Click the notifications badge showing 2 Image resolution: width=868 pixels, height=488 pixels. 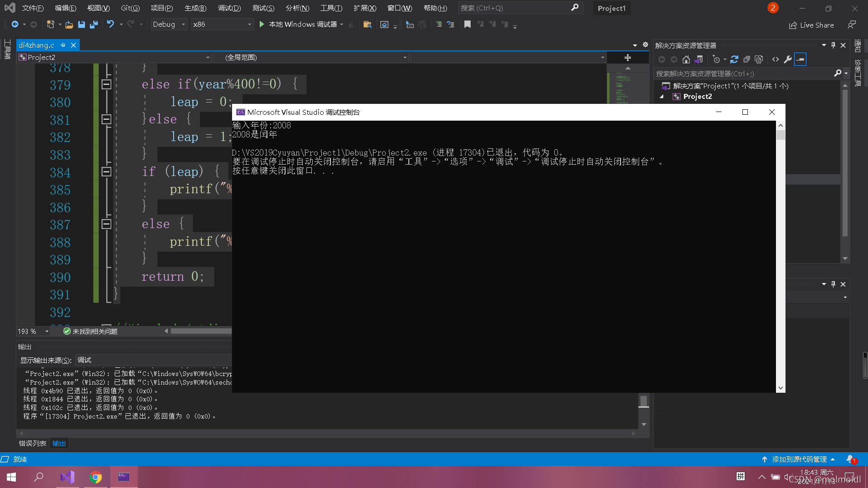(x=773, y=8)
